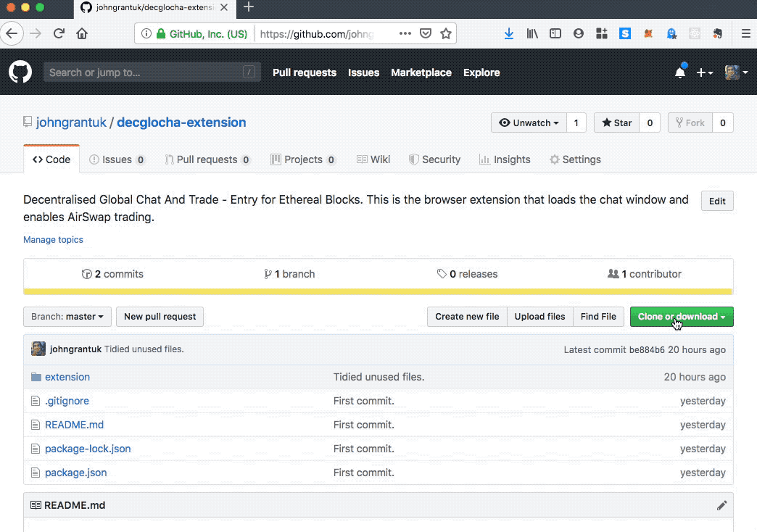Viewport: 757px width, 532px height.
Task: View the 2 commits link
Action: click(112, 274)
